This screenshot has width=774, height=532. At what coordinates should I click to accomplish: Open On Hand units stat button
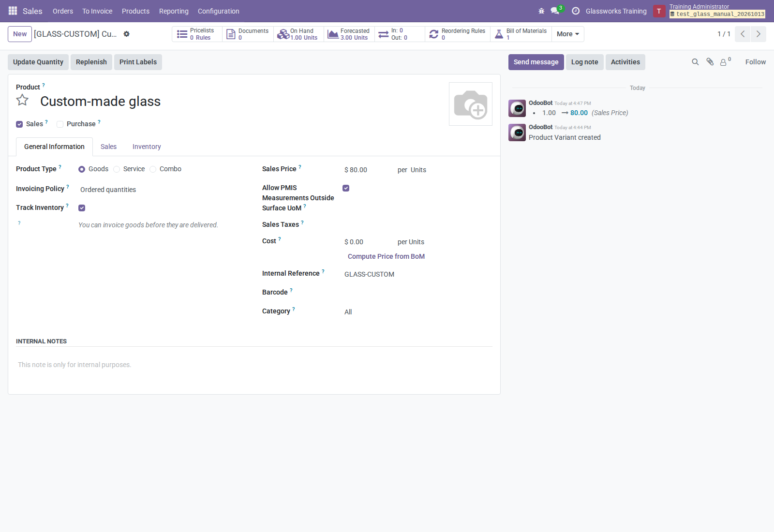click(298, 34)
